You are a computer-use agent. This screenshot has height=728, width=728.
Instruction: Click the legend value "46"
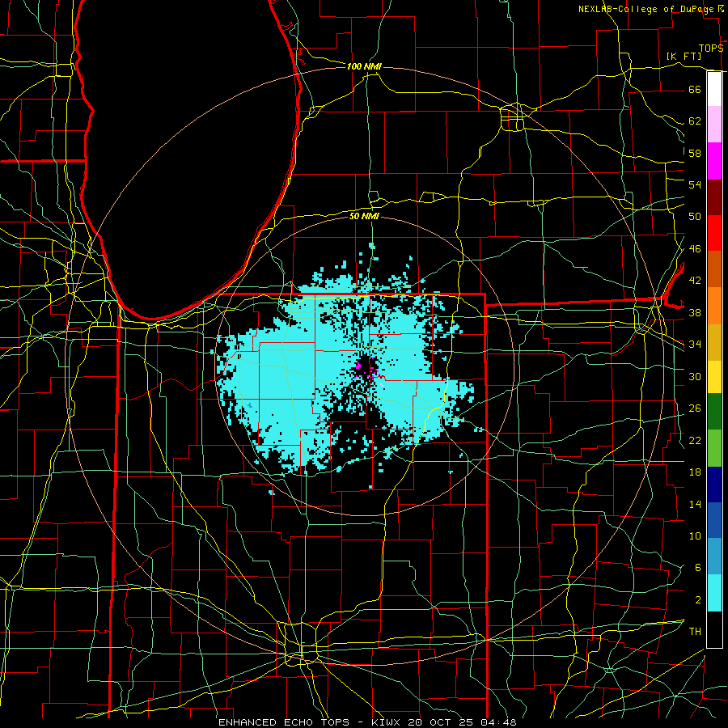coord(695,249)
